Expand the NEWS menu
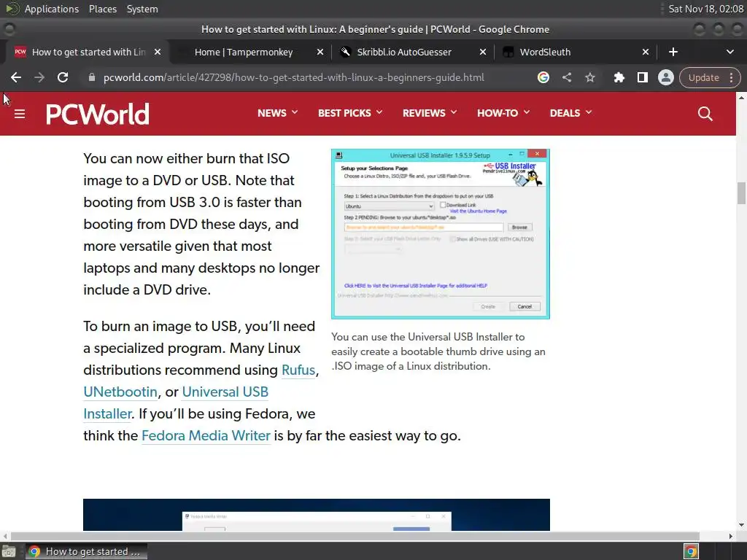Viewport: 747px width, 560px height. click(277, 113)
